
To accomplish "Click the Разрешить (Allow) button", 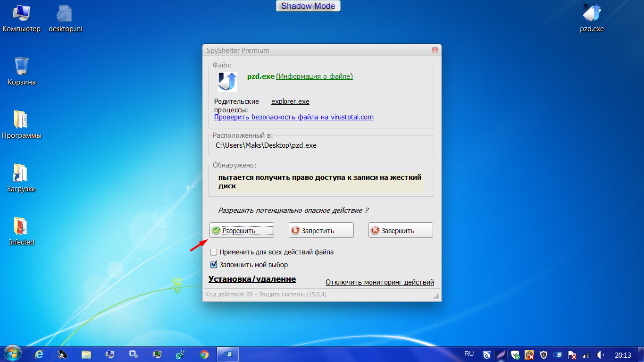I will pyautogui.click(x=242, y=230).
